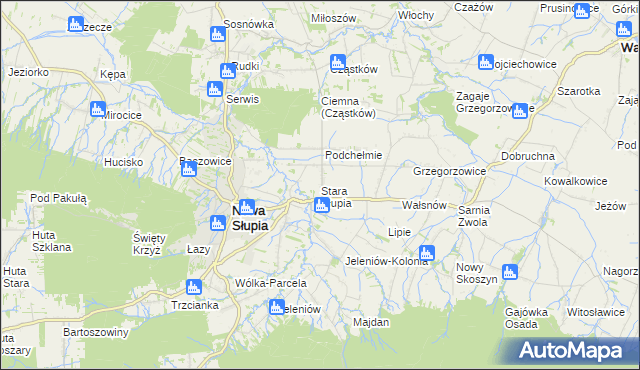Click the factory icon at Jeleniów-Kolonia
The image size is (640, 370).
point(427,253)
